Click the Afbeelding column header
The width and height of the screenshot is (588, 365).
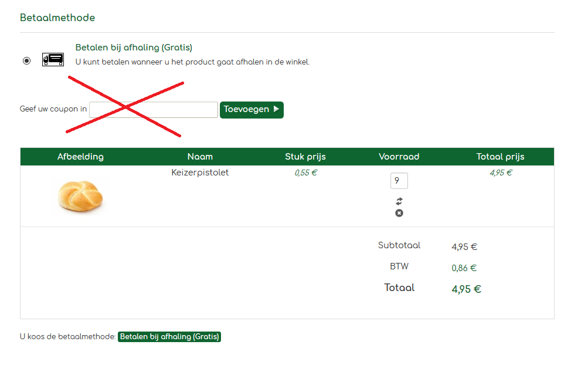point(80,157)
